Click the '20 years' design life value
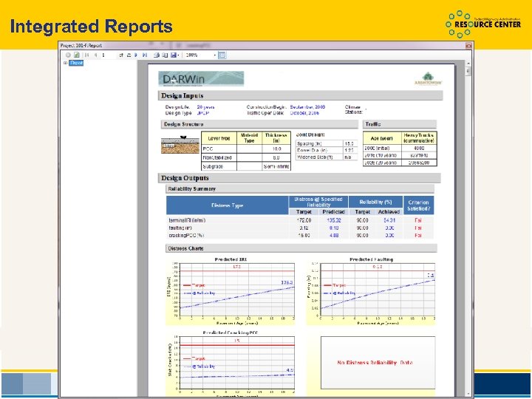The width and height of the screenshot is (532, 399). click(x=205, y=107)
